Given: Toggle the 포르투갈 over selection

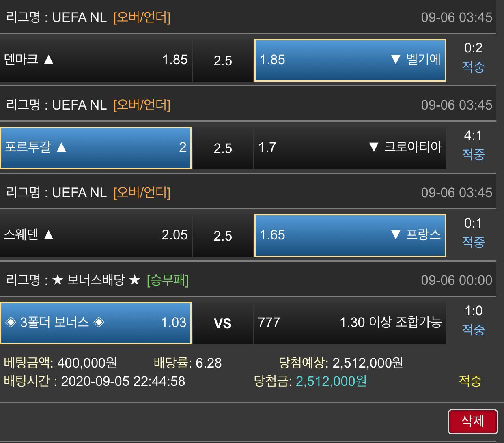Looking at the screenshot, I should [96, 148].
